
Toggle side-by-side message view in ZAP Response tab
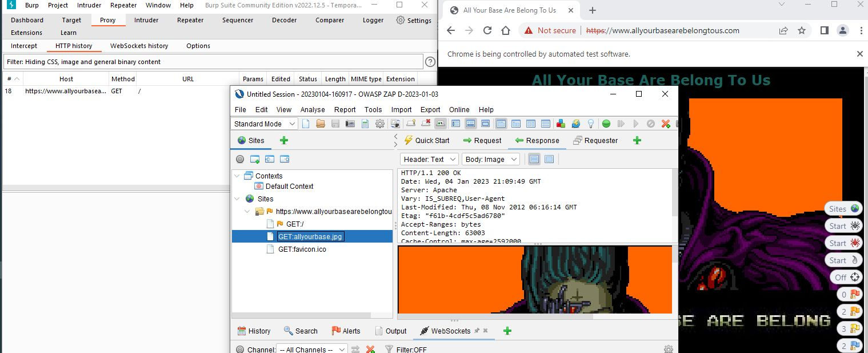tap(549, 159)
